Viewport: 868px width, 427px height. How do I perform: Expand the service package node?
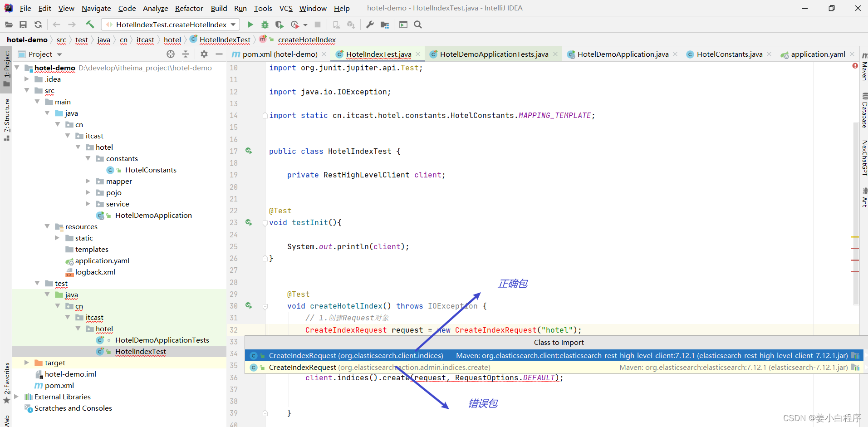[x=88, y=204]
